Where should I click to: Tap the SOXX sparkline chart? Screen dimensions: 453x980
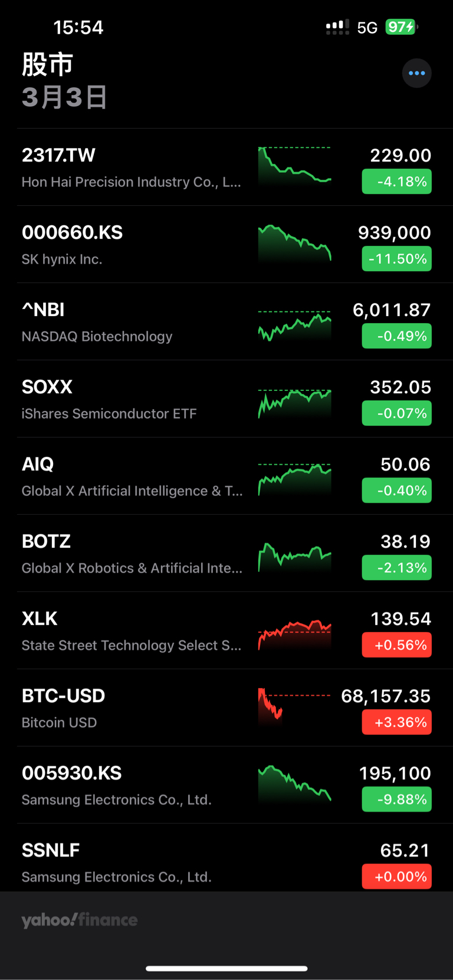[x=294, y=403]
